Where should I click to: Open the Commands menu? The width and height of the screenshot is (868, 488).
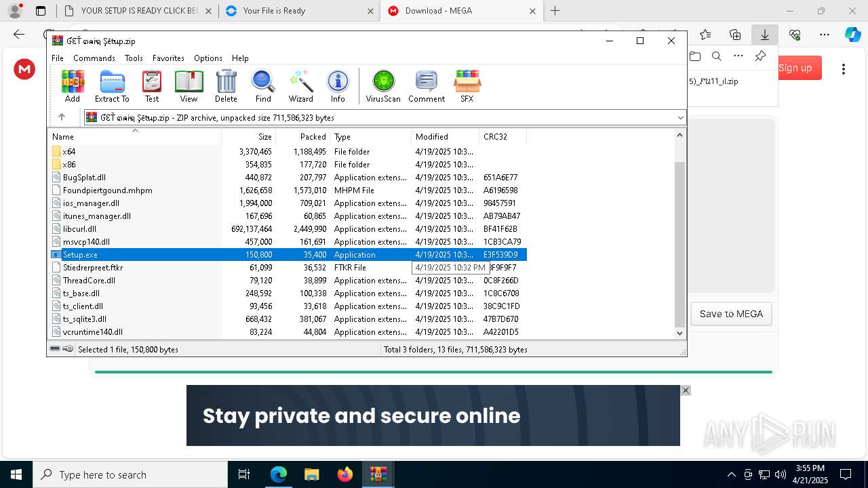pos(94,58)
